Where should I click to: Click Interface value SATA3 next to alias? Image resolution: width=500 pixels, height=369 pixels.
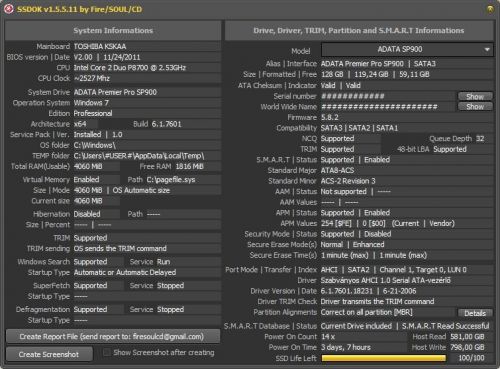(425, 64)
